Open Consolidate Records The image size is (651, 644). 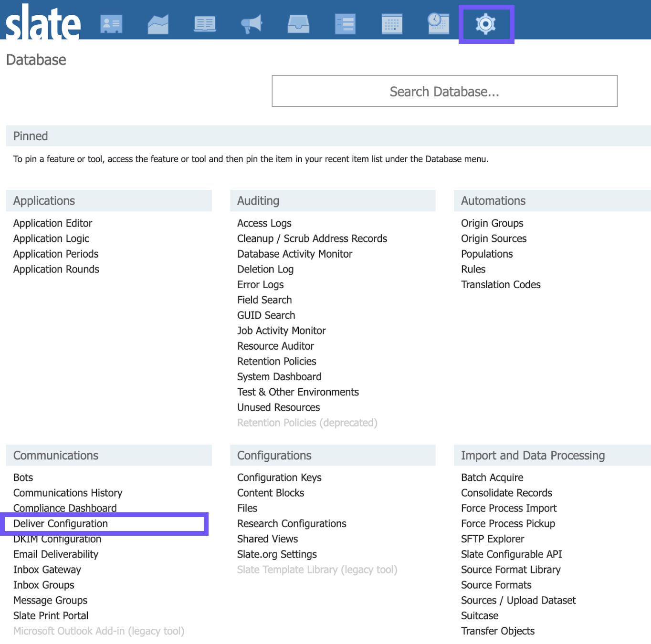506,493
